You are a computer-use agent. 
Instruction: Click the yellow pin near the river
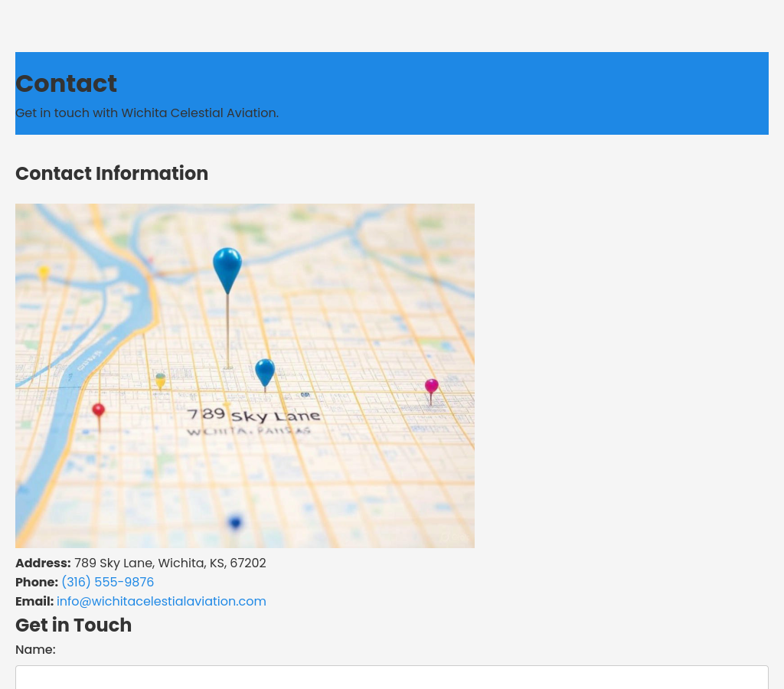(44, 273)
